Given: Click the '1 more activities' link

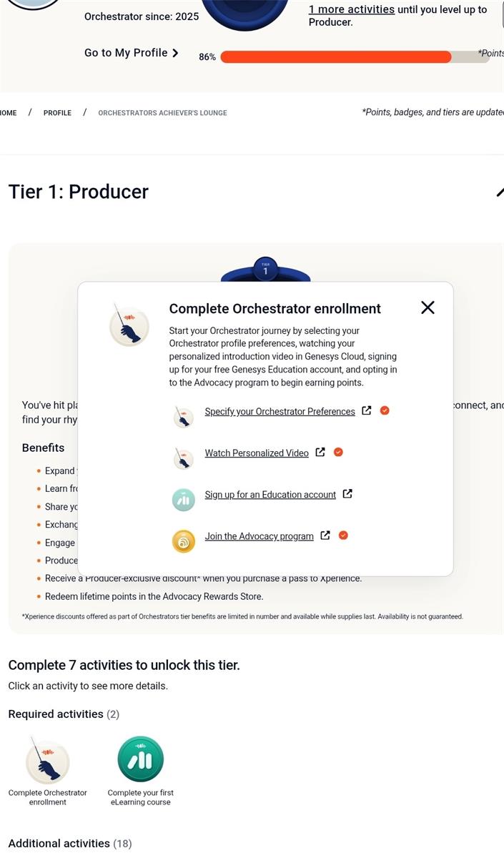Looking at the screenshot, I should point(351,9).
